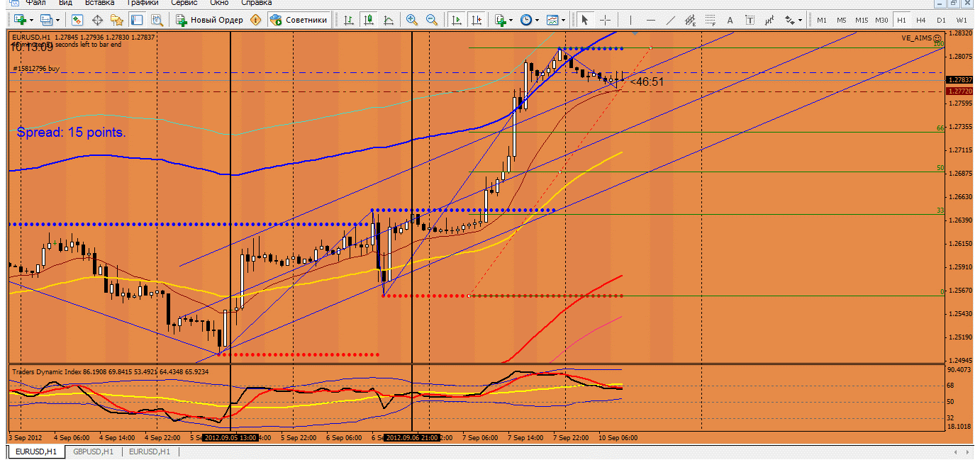
Task: Switch to line chart icon
Action: tap(388, 20)
